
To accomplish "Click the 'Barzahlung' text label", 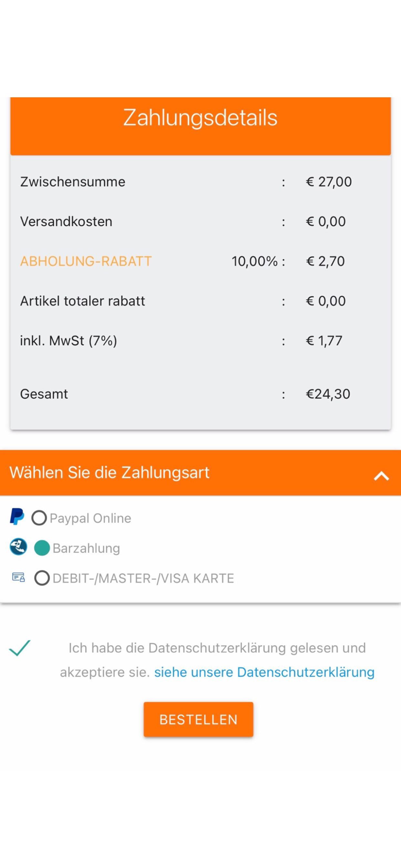I will (x=86, y=549).
